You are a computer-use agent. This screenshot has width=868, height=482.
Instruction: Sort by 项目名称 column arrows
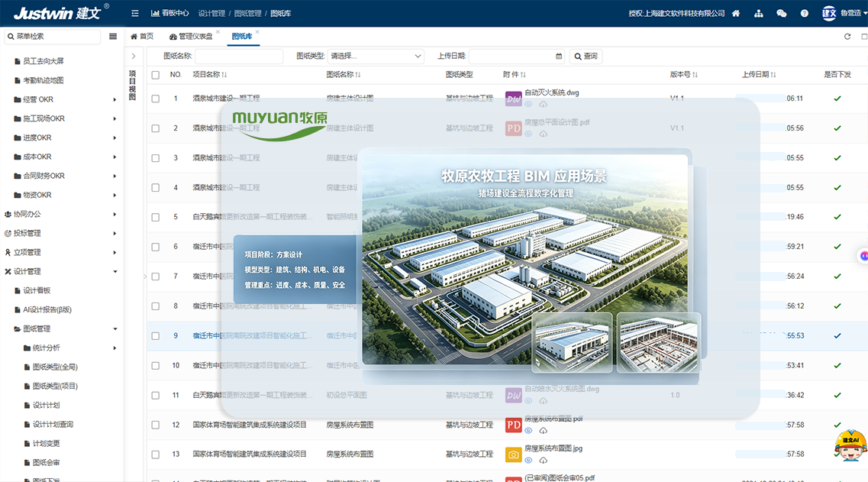click(224, 75)
